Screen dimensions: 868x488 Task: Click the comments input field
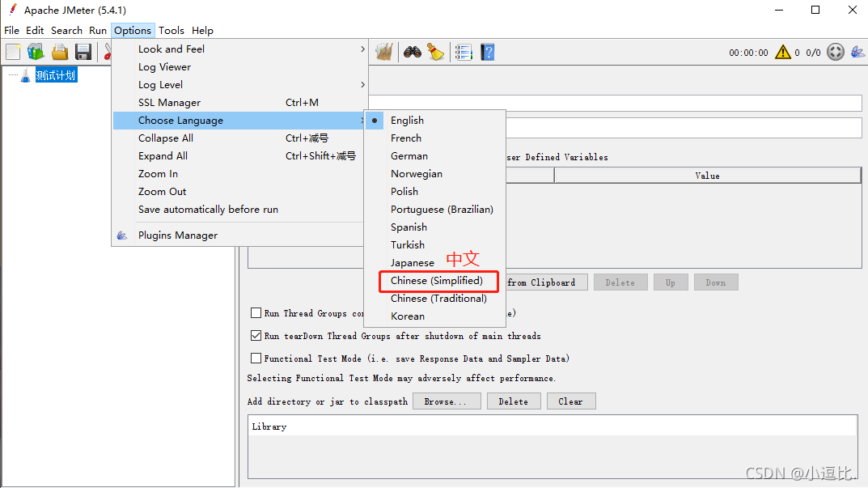(x=684, y=128)
